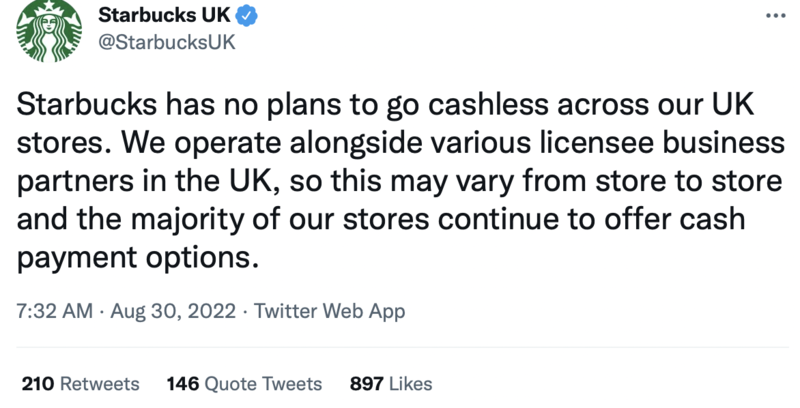800x408 pixels.
Task: Click the Aug 30, 2022 date
Action: point(173,311)
